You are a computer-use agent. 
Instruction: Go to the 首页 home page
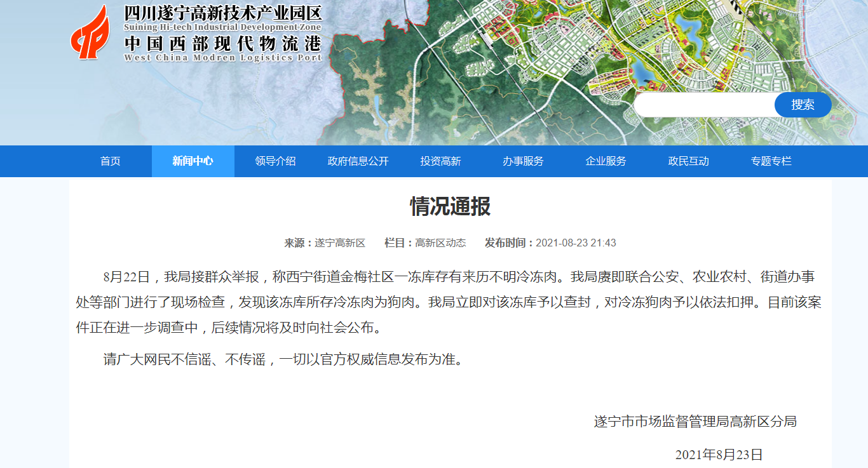point(110,161)
